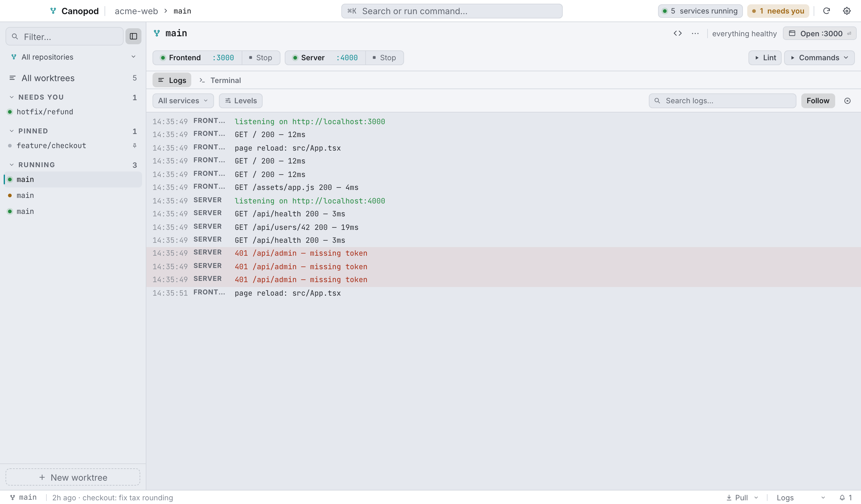Click the New worktree button

(x=73, y=477)
